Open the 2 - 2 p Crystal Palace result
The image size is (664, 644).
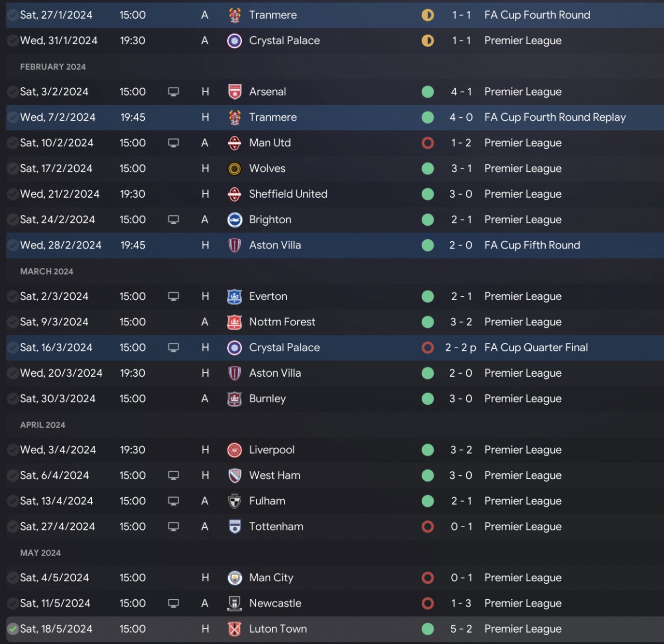[461, 348]
